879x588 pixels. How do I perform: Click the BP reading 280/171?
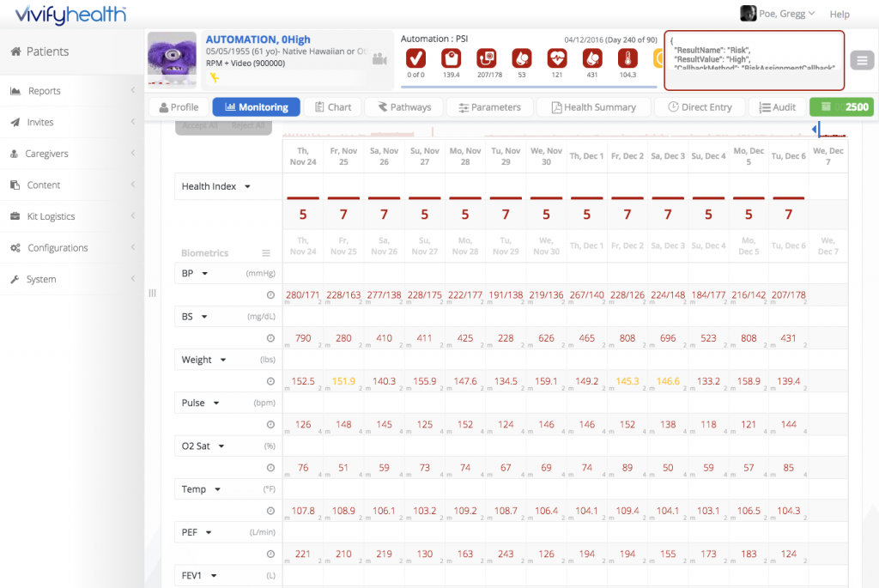[303, 294]
